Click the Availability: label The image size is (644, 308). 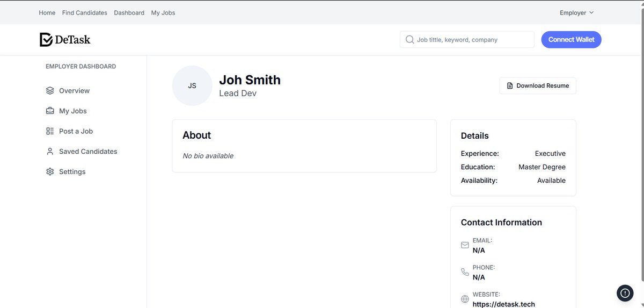coord(479,181)
